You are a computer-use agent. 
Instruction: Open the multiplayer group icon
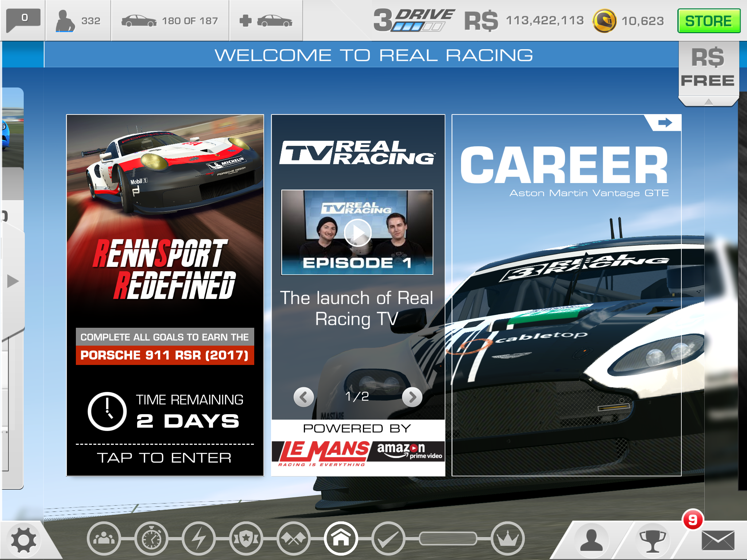104,538
